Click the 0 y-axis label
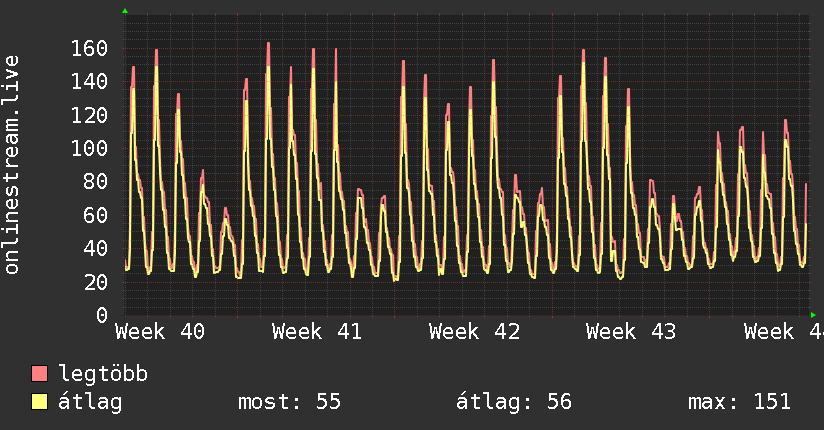Image resolution: width=824 pixels, height=430 pixels. click(102, 315)
